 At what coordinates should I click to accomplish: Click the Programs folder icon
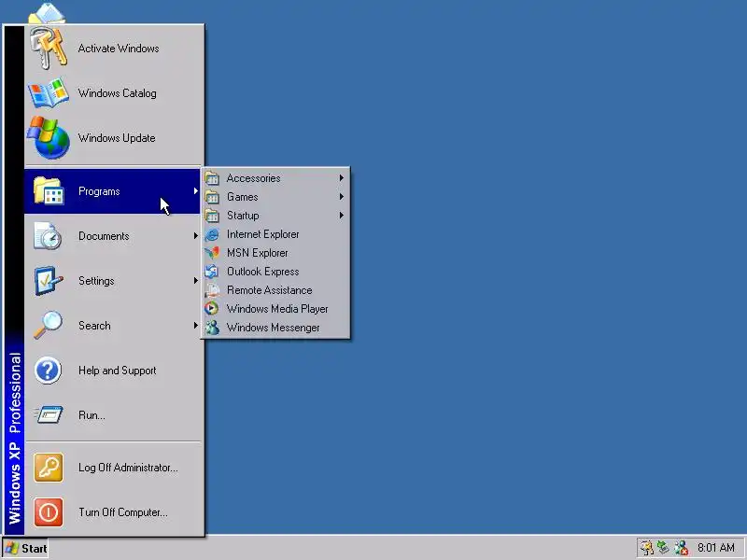tap(49, 191)
